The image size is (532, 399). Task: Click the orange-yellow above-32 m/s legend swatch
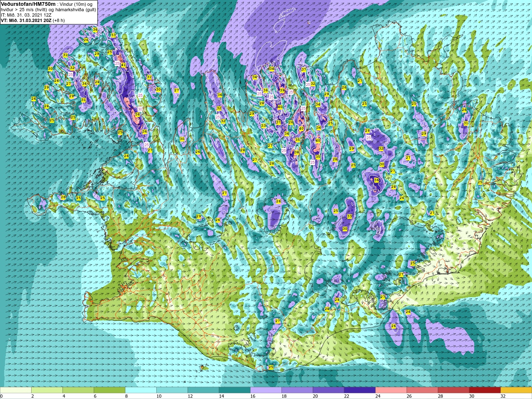[516, 390]
